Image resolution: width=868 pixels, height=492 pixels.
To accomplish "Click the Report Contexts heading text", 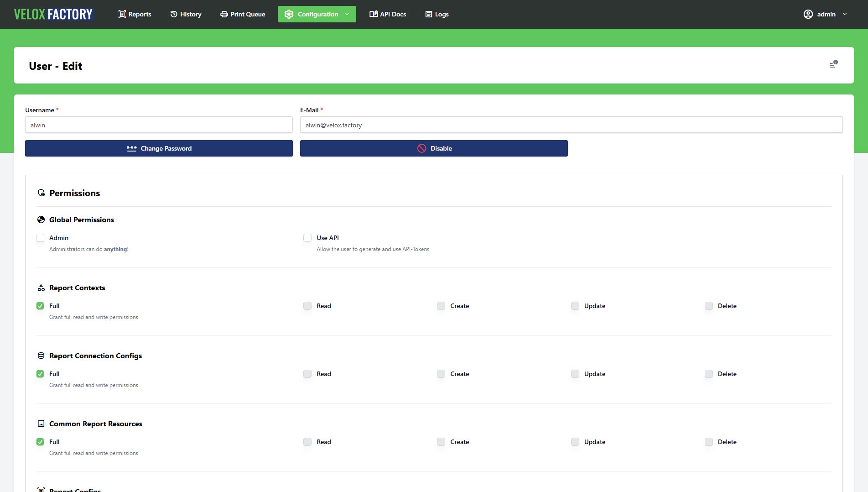I will tap(77, 288).
